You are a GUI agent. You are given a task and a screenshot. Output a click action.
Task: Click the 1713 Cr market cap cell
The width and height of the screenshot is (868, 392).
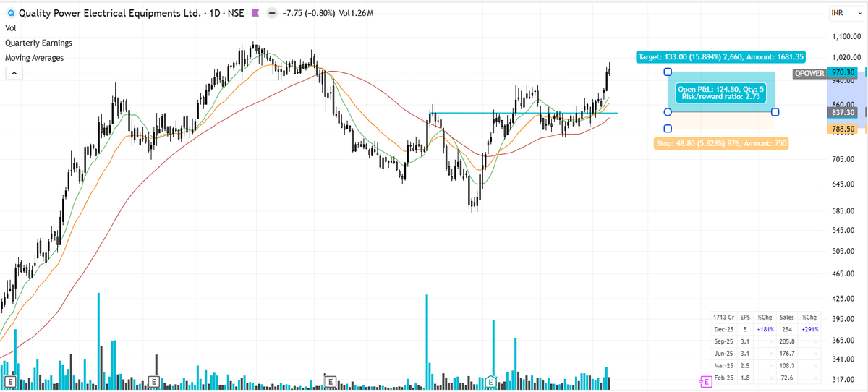click(x=723, y=317)
